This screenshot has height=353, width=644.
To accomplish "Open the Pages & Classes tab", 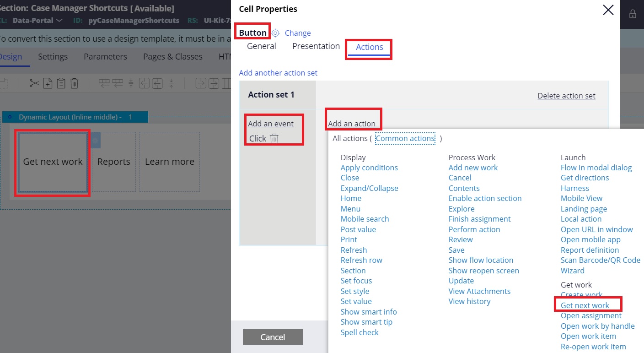I will click(172, 56).
